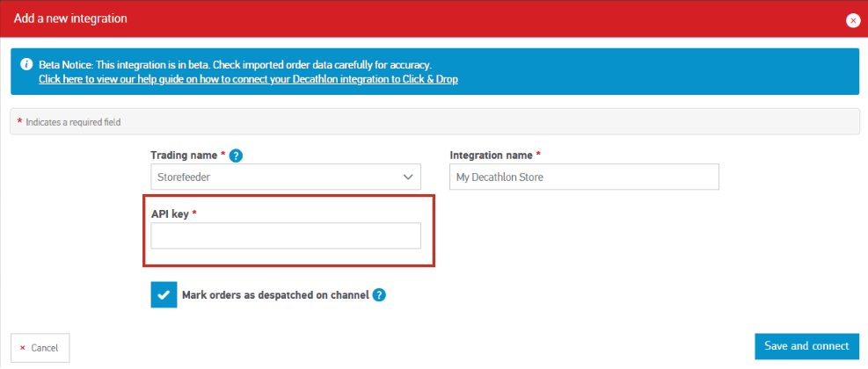The height and width of the screenshot is (369, 868).
Task: Close the Add a new integration dialog
Action: (x=852, y=19)
